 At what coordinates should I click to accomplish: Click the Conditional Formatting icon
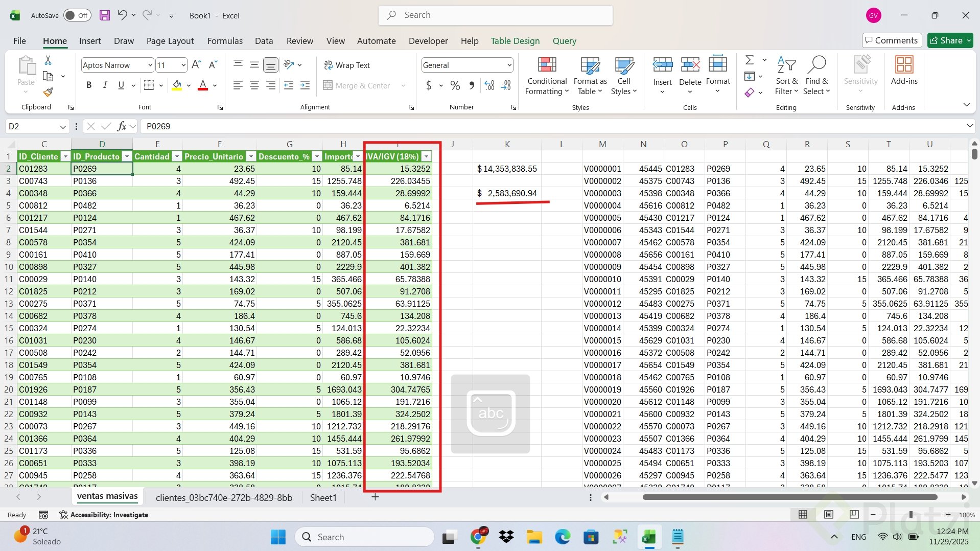pos(547,65)
